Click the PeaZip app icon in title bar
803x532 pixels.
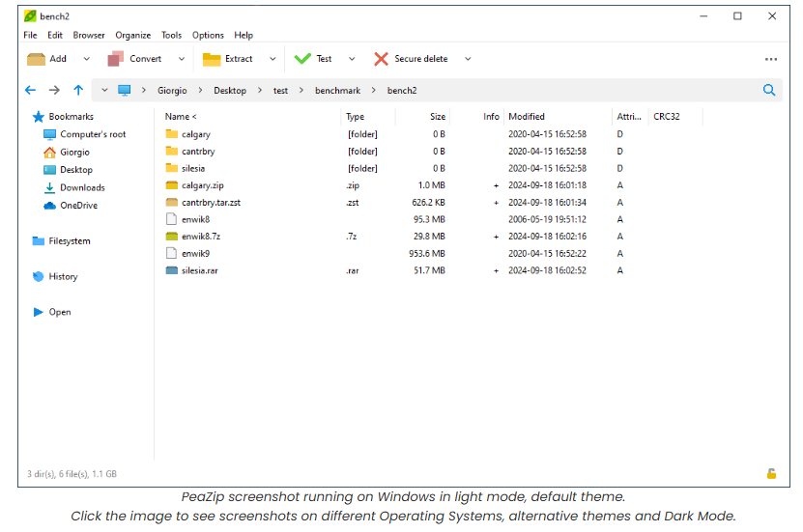click(30, 16)
